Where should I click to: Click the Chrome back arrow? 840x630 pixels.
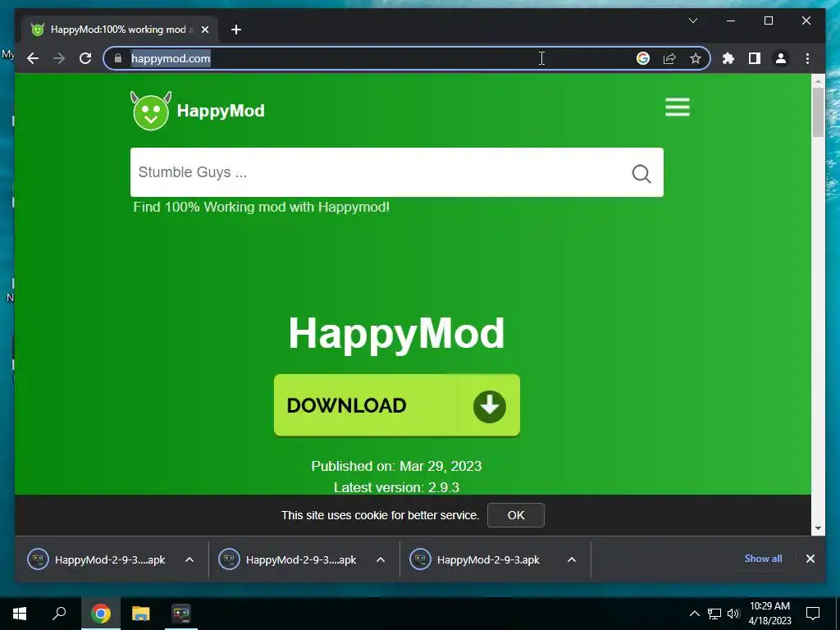(x=33, y=58)
